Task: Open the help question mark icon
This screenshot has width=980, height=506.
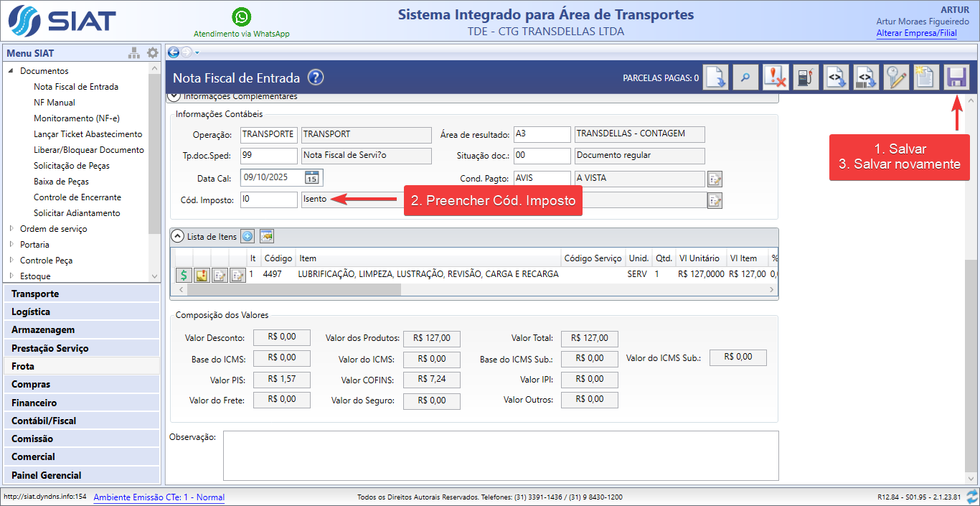Action: click(316, 78)
